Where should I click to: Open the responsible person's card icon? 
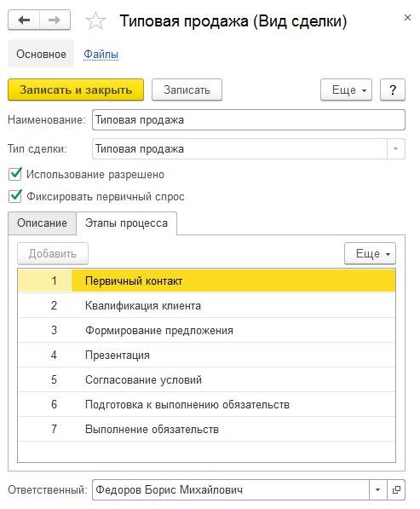pos(396,489)
